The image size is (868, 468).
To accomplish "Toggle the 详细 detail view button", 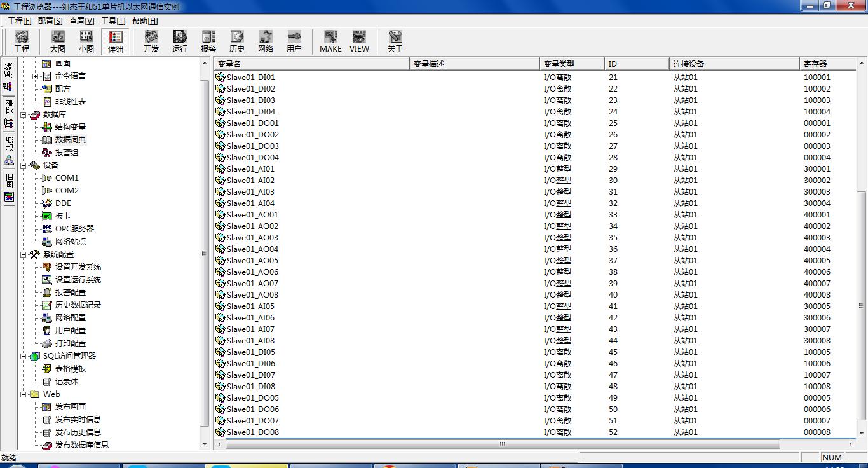I will tap(115, 41).
